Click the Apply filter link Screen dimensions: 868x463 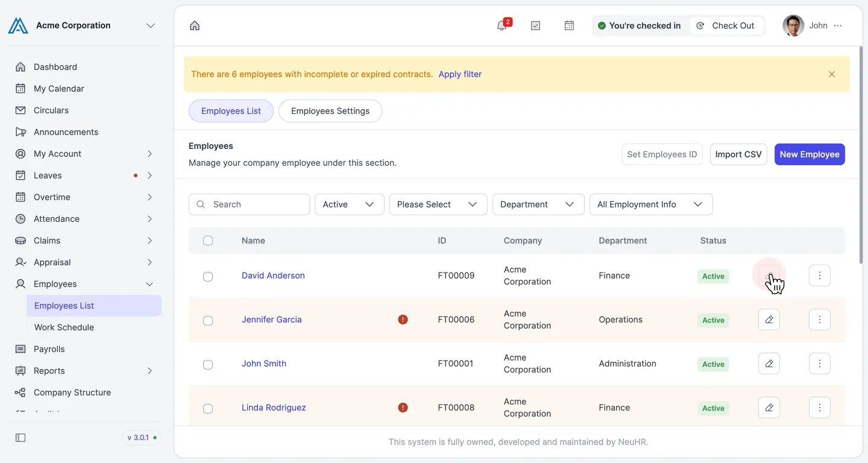[460, 74]
